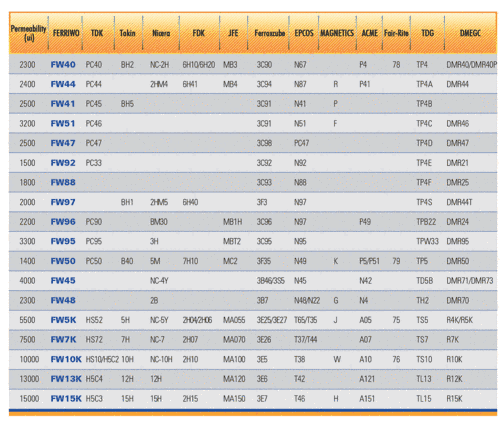Open the FW97 material link

coord(63,202)
